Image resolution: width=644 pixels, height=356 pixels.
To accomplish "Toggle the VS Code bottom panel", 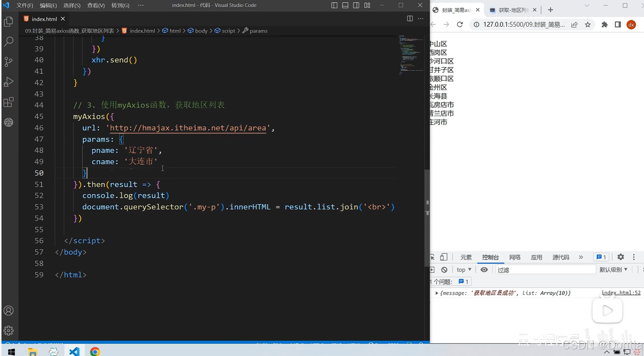I will click(345, 5).
